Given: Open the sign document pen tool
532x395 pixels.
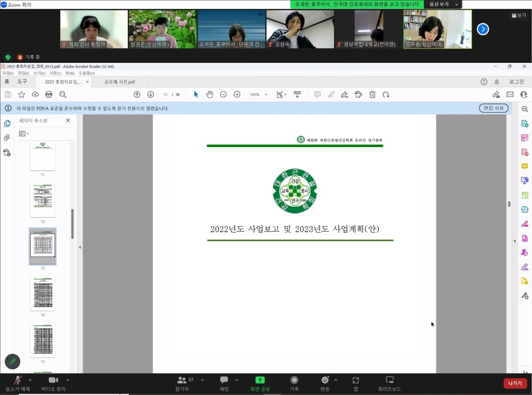Looking at the screenshot, I should click(x=345, y=95).
